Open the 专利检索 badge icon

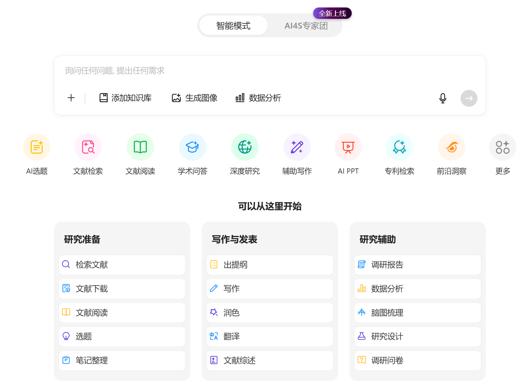399,147
